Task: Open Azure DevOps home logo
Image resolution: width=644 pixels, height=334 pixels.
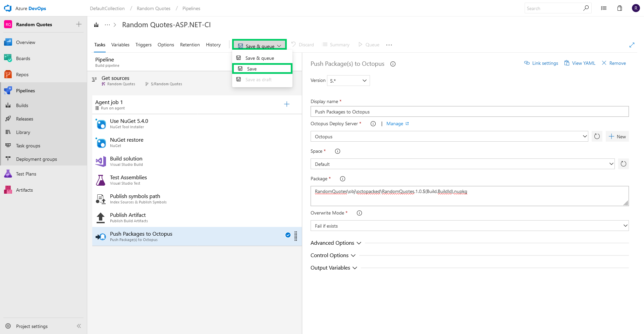Action: tap(8, 8)
